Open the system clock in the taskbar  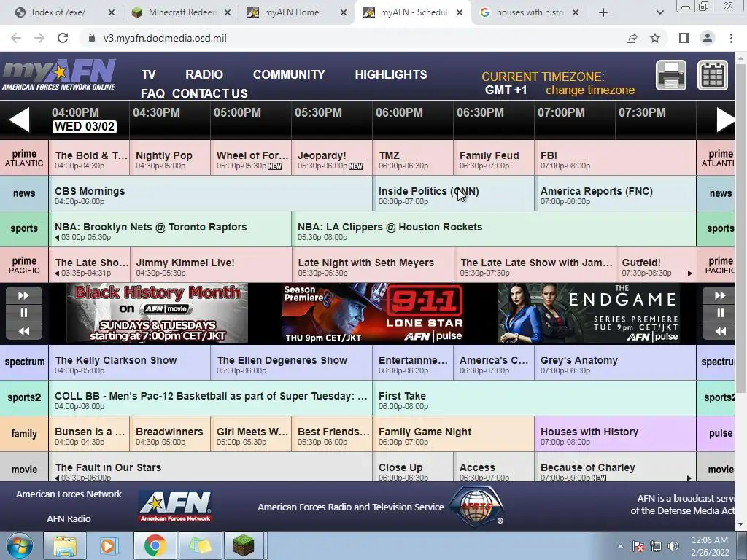click(x=710, y=545)
